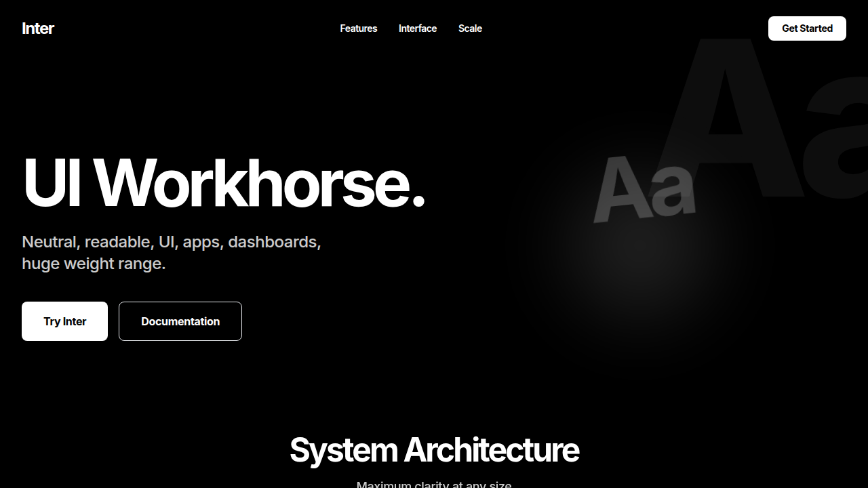This screenshot has height=488, width=868.
Task: Click the word UI in the hero headline
Action: [52, 184]
